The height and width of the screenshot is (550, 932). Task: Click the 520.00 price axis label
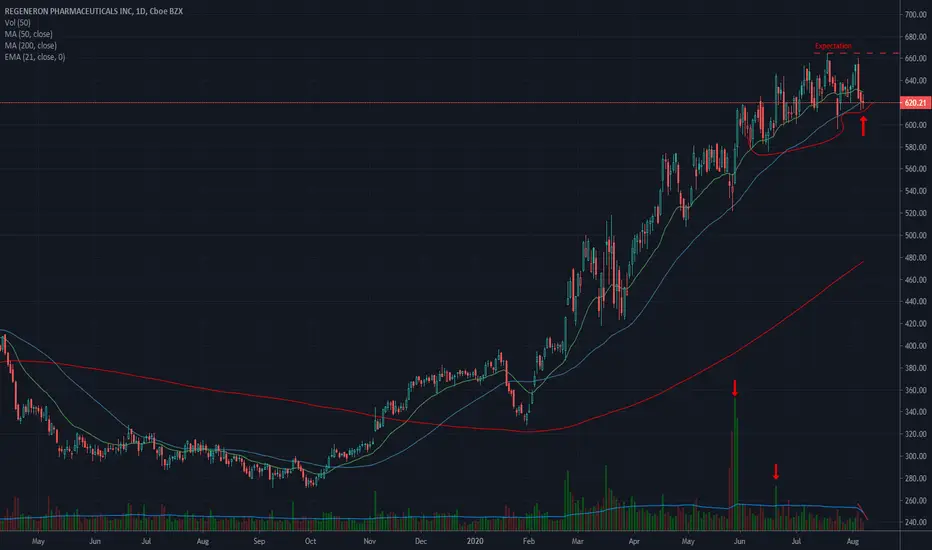coord(915,213)
